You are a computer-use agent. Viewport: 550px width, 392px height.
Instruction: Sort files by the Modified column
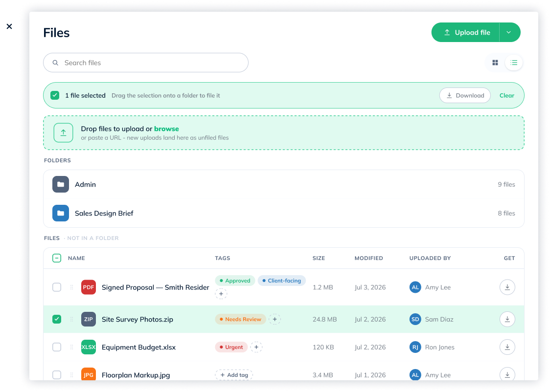click(x=368, y=258)
